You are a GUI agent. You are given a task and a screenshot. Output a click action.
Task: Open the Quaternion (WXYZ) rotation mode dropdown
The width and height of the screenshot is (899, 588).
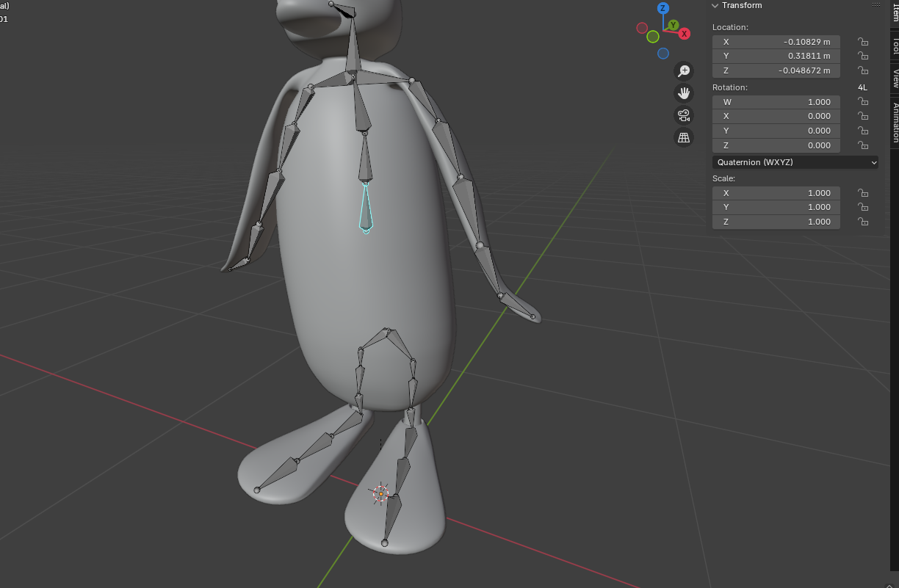pyautogui.click(x=795, y=162)
